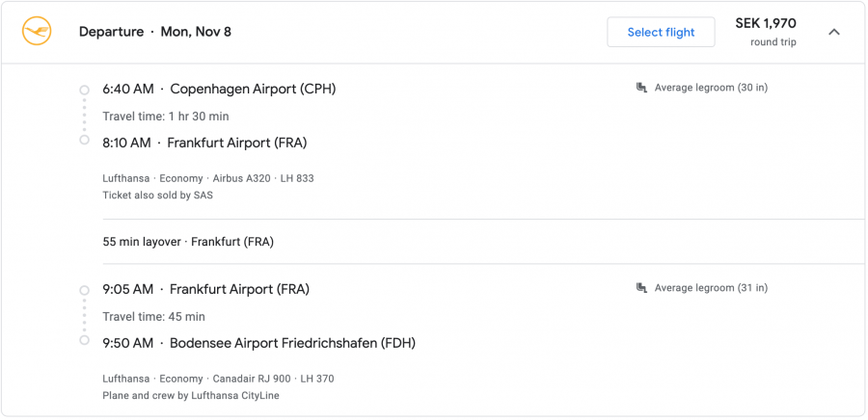Click the first legroom seat icon

click(641, 88)
